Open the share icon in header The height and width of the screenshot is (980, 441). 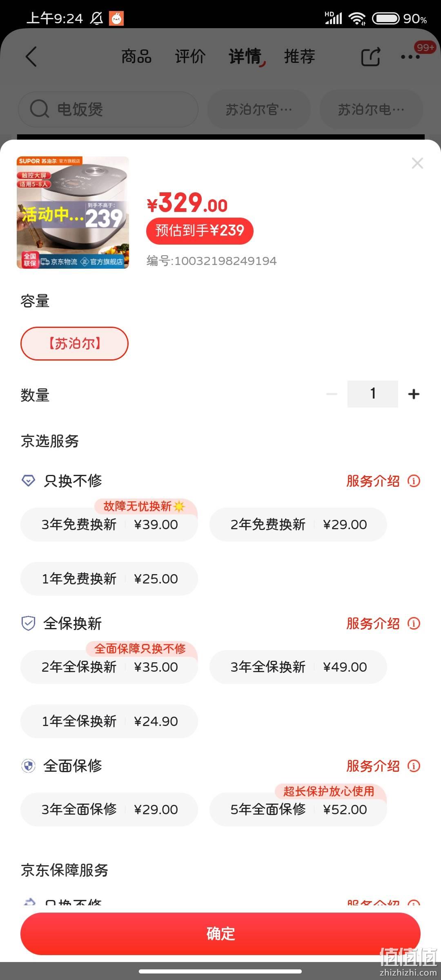[371, 57]
